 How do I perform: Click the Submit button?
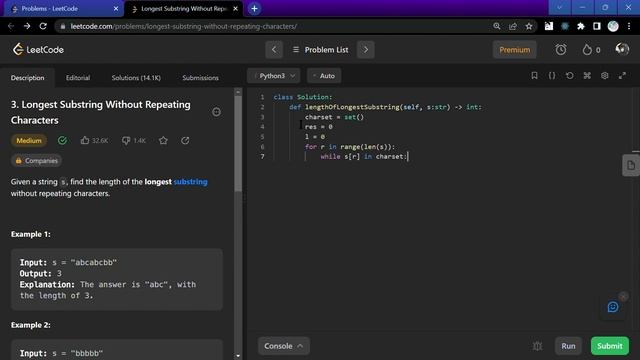pyautogui.click(x=610, y=346)
